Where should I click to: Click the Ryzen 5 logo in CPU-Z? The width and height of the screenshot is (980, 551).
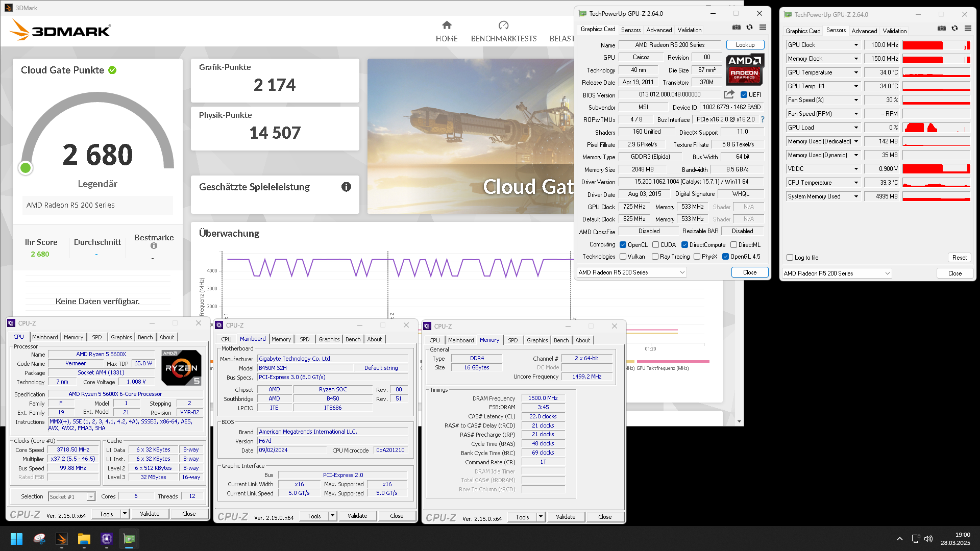[x=181, y=367]
